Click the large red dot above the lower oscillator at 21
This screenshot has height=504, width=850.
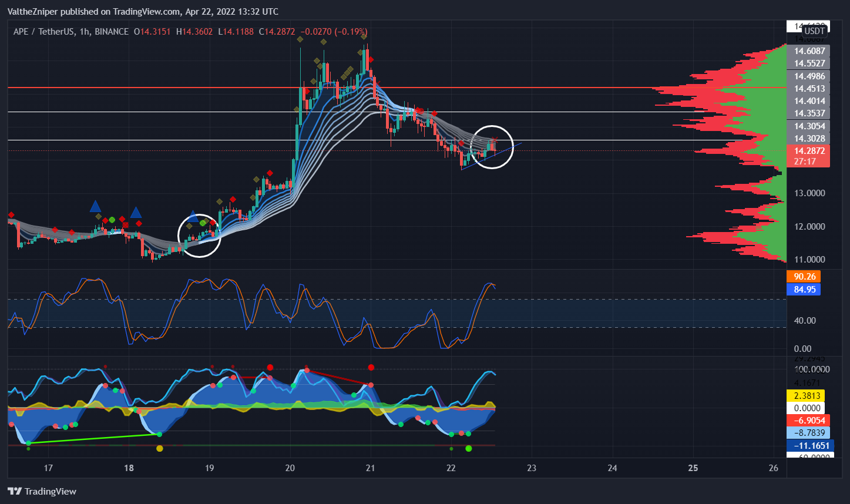[x=371, y=368]
